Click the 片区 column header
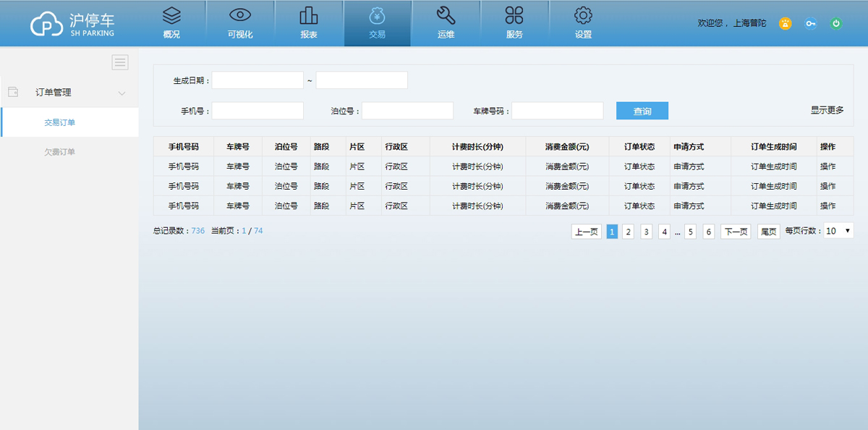The width and height of the screenshot is (868, 430). point(357,146)
